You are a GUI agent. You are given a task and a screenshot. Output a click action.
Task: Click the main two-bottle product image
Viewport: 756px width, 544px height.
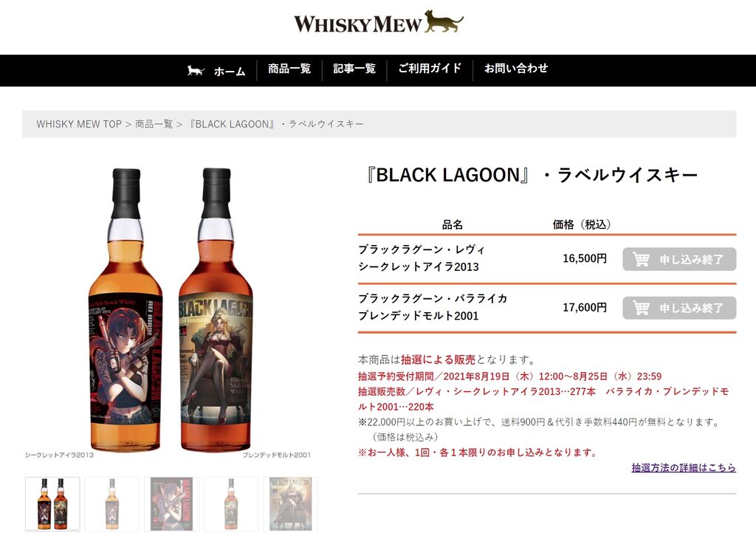(169, 310)
